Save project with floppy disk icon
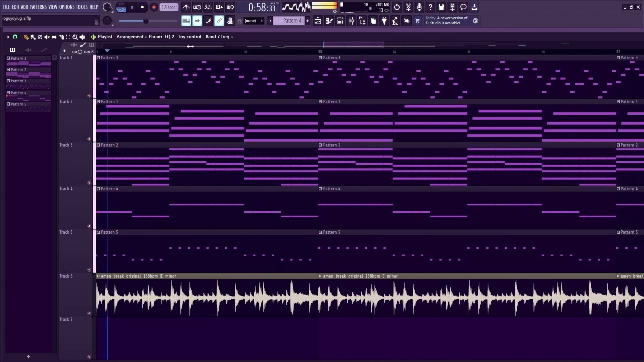 click(x=441, y=7)
